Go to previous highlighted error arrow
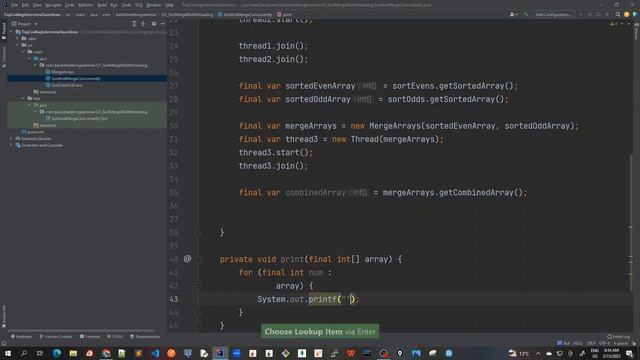Screen dimensions: 640x360 tap(622, 24)
